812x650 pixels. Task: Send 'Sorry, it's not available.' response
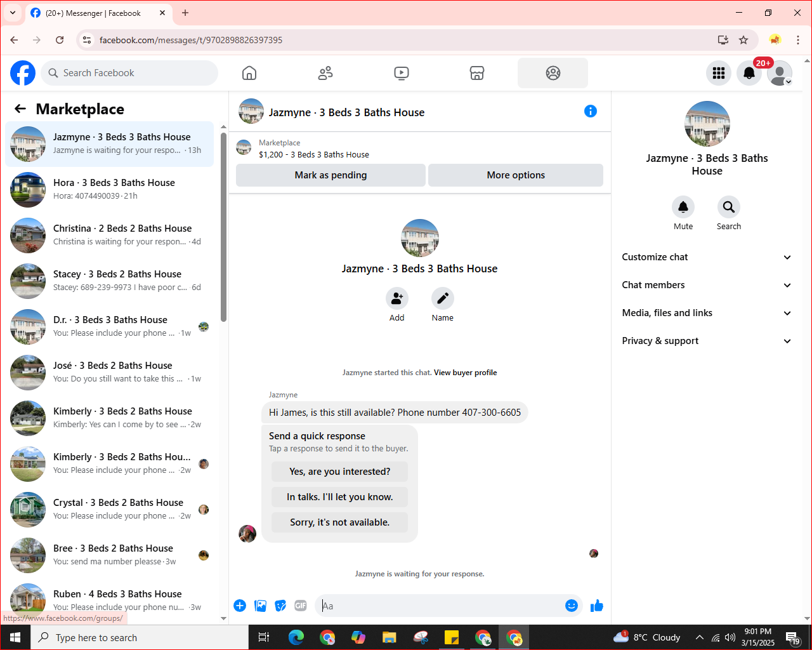pos(339,522)
